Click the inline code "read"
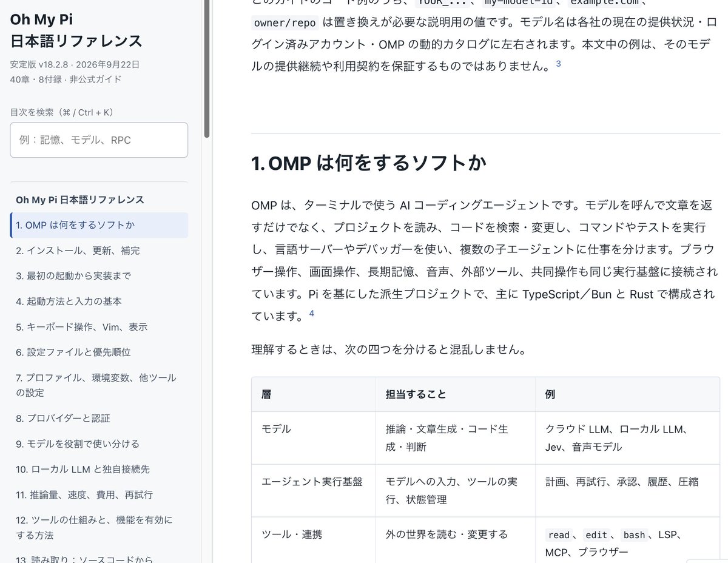 click(558, 535)
